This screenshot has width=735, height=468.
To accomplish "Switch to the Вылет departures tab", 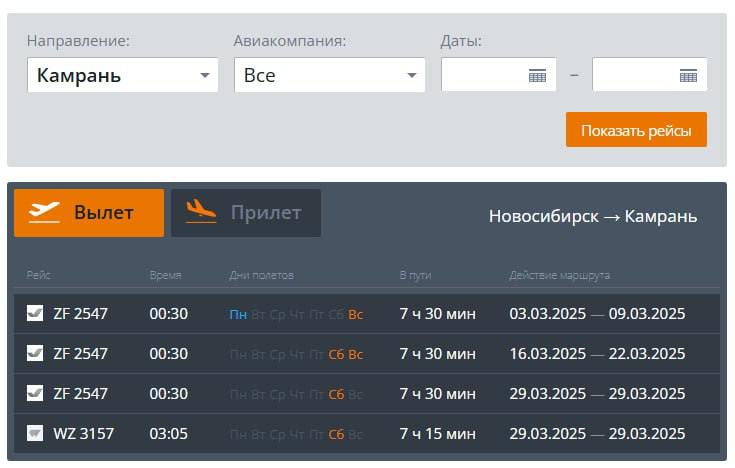I will coord(89,213).
